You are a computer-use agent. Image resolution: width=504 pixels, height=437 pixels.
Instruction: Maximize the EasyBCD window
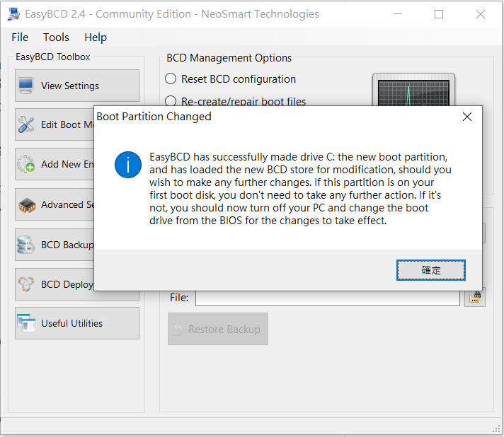point(439,14)
